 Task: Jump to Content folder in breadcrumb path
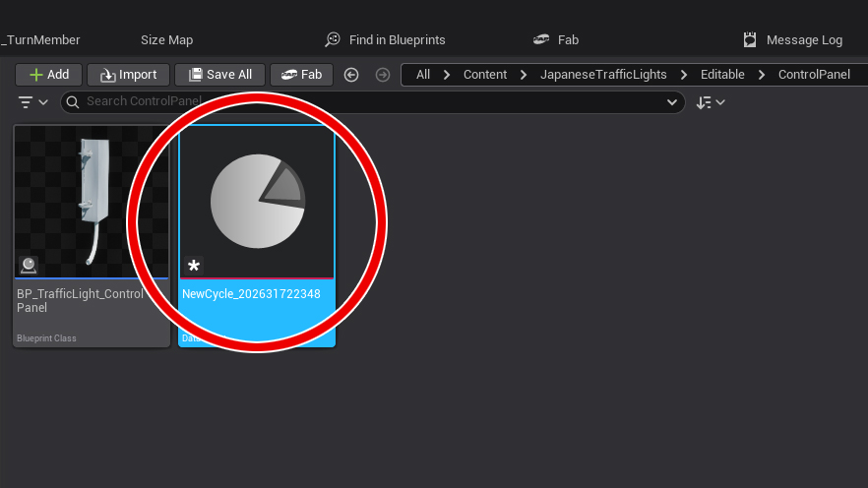pos(485,75)
